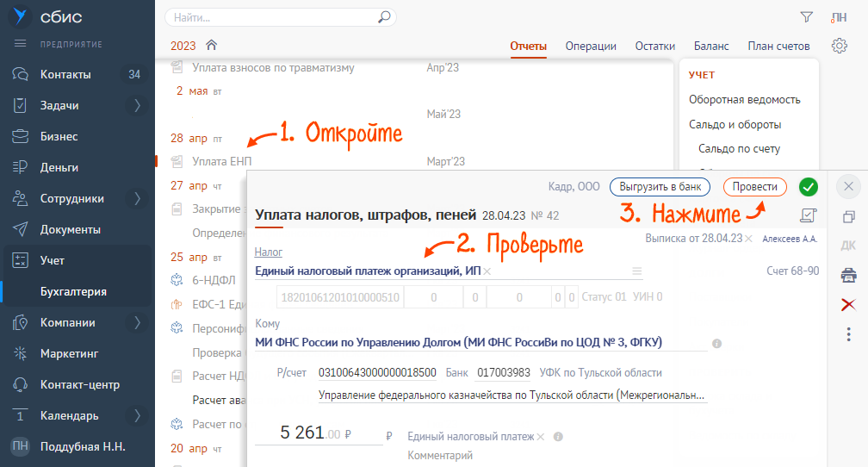This screenshot has width=868, height=467.
Task: Click the filter funnel icon
Action: pos(806,16)
